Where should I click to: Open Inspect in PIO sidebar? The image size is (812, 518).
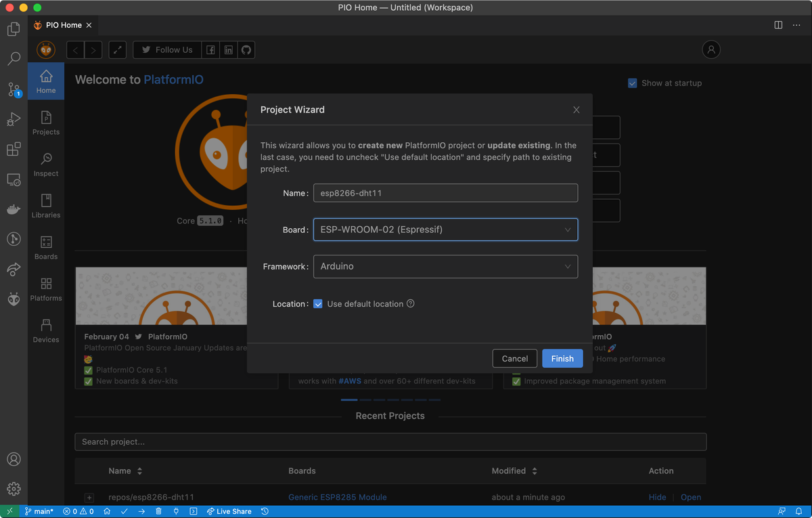pos(46,165)
